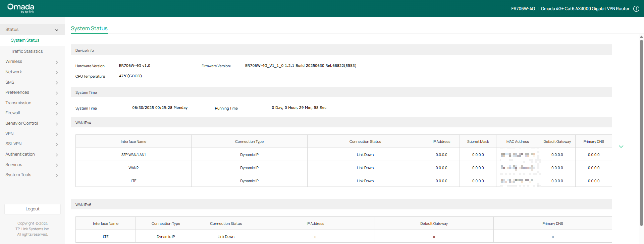Click system time value 06/30/2025

(160, 108)
